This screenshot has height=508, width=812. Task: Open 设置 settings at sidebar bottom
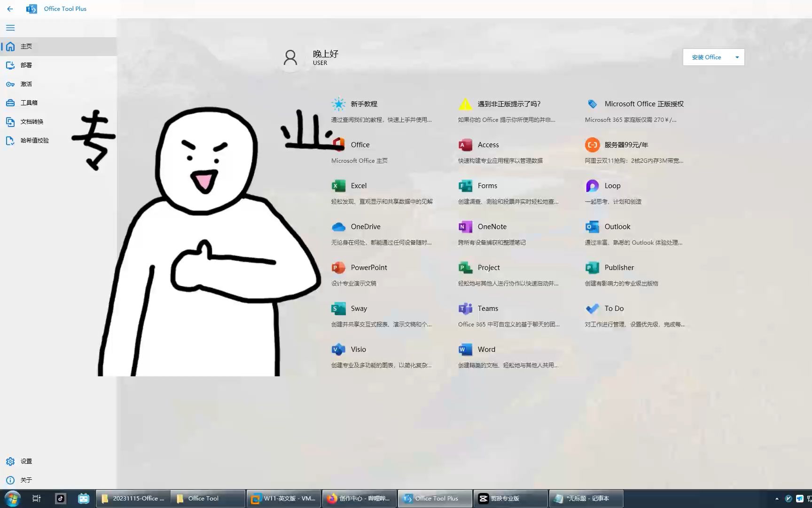point(58,461)
